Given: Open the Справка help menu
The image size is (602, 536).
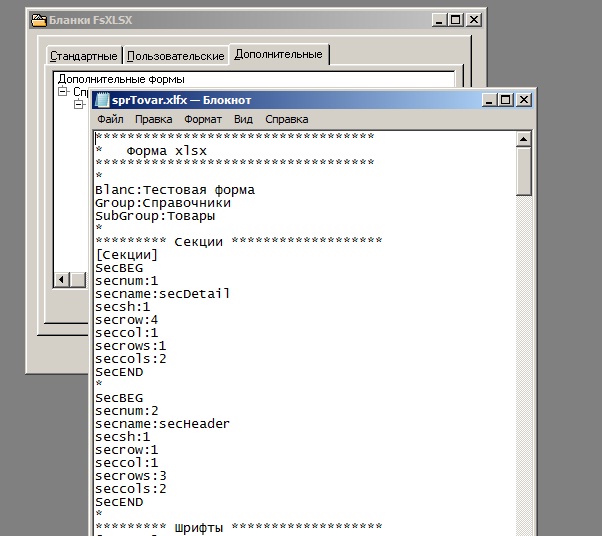Looking at the screenshot, I should [x=287, y=119].
